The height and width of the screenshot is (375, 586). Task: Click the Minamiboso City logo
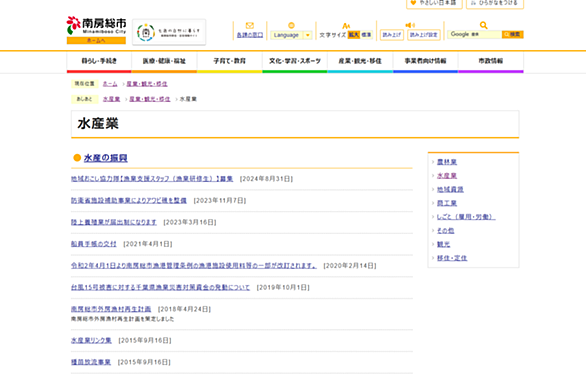tap(96, 26)
